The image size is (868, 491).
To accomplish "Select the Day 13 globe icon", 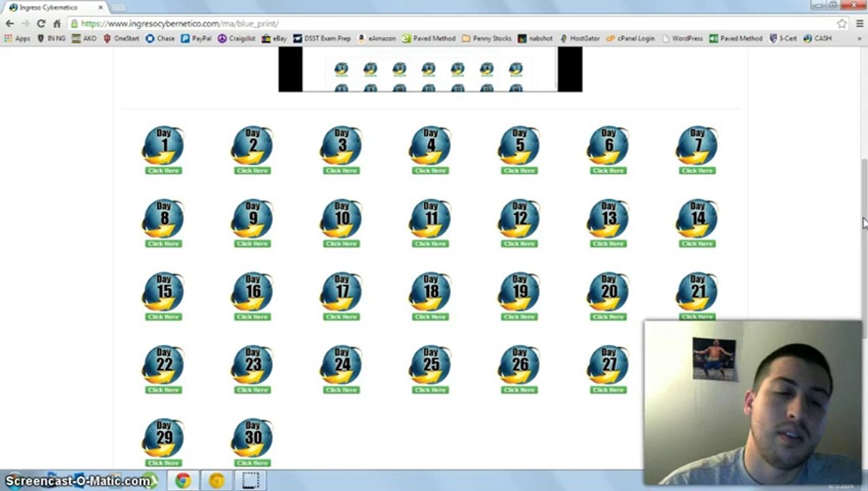I will [x=608, y=218].
